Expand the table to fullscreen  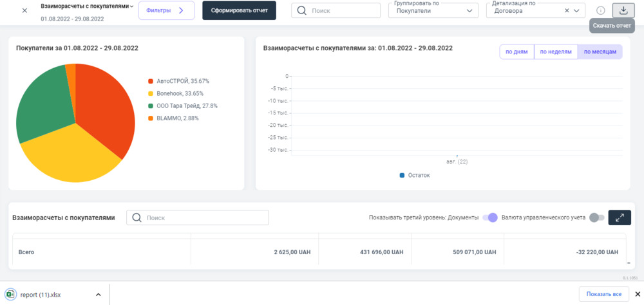click(619, 217)
